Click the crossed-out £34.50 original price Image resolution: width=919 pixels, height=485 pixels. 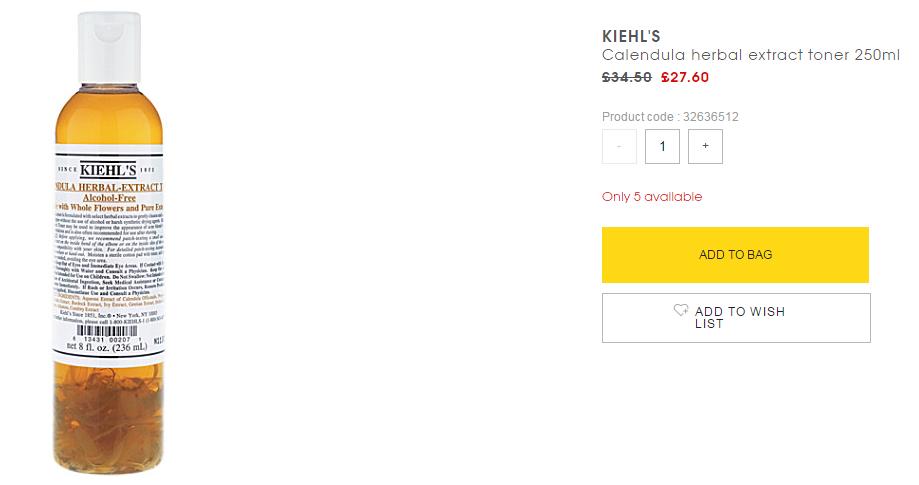tap(627, 77)
